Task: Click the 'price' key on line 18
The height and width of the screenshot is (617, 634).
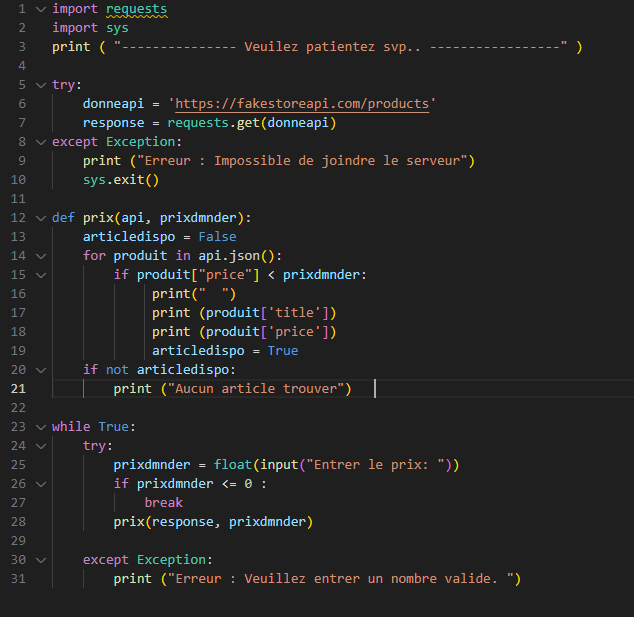Action: pyautogui.click(x=294, y=332)
